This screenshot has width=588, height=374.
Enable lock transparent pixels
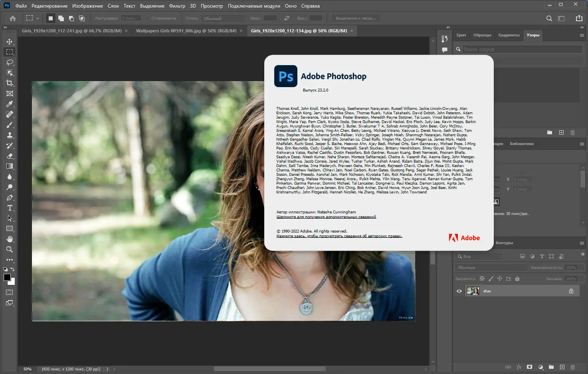[x=482, y=279]
